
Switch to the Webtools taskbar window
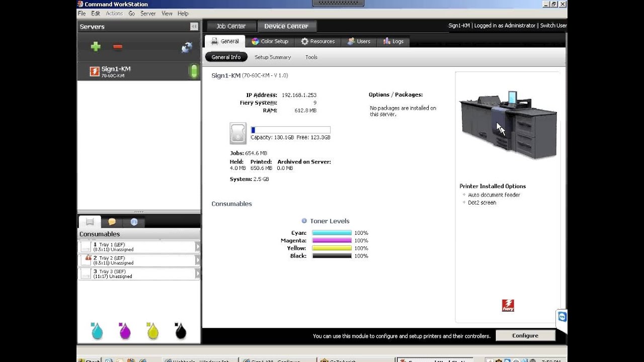201,360
